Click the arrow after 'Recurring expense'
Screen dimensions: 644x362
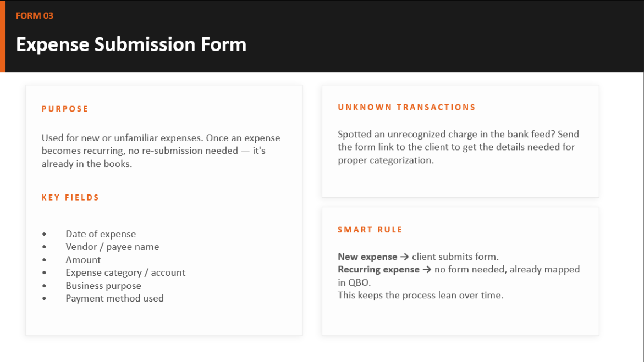click(x=427, y=270)
